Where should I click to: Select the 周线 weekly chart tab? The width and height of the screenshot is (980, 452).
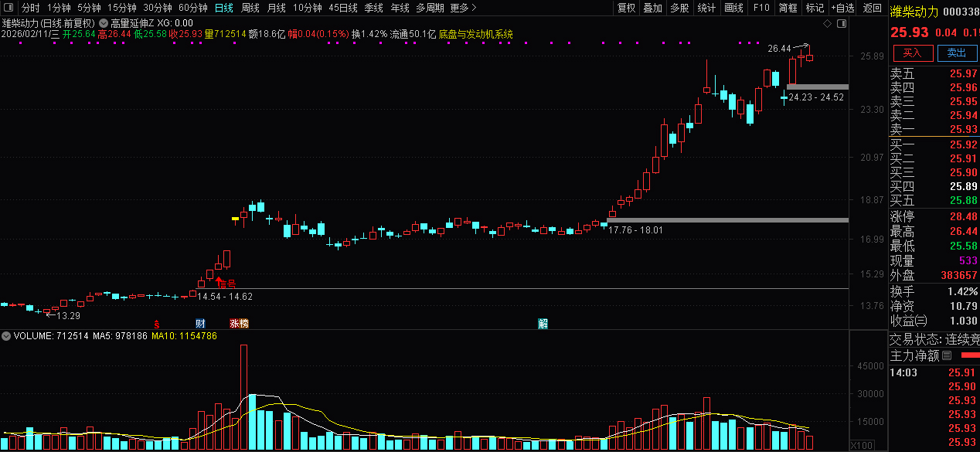coord(250,8)
